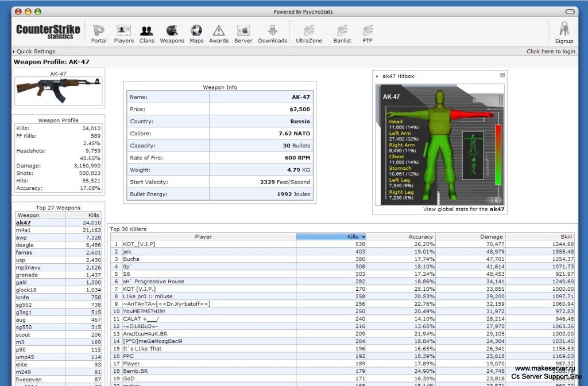The width and height of the screenshot is (588, 386).
Task: Open the Portal toolbar icon
Action: [99, 30]
